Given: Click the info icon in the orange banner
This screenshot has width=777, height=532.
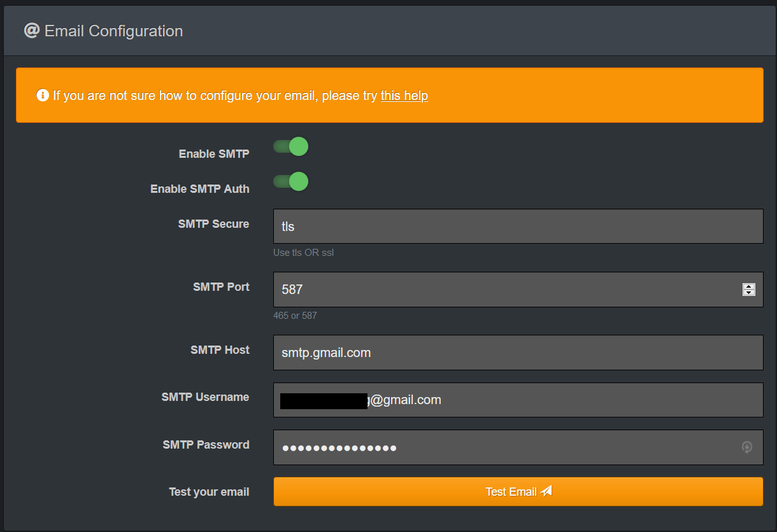Looking at the screenshot, I should point(43,95).
